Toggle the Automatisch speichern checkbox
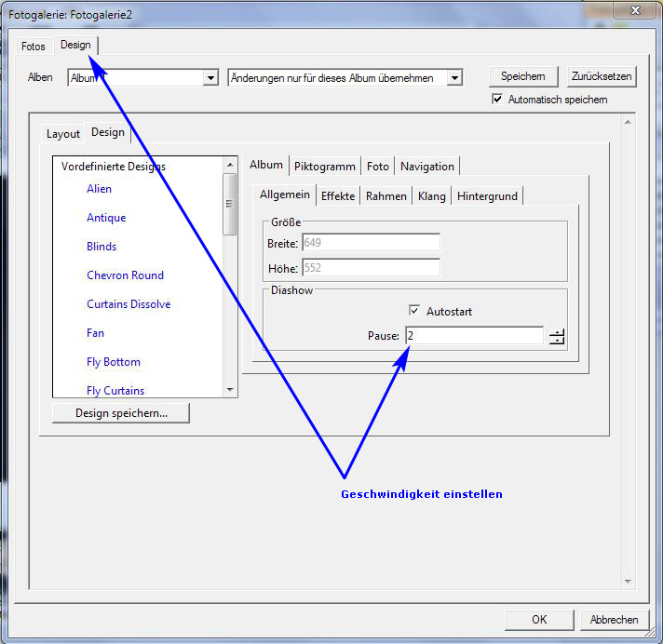This screenshot has height=644, width=663. [x=498, y=100]
